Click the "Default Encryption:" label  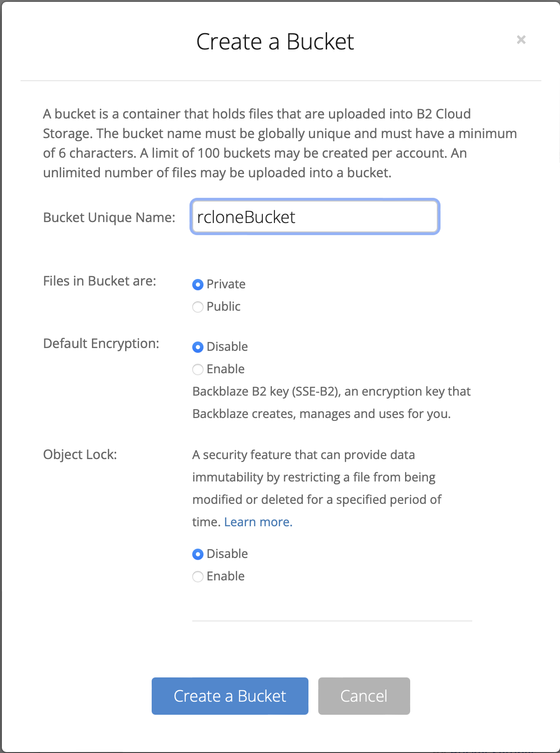coord(101,343)
